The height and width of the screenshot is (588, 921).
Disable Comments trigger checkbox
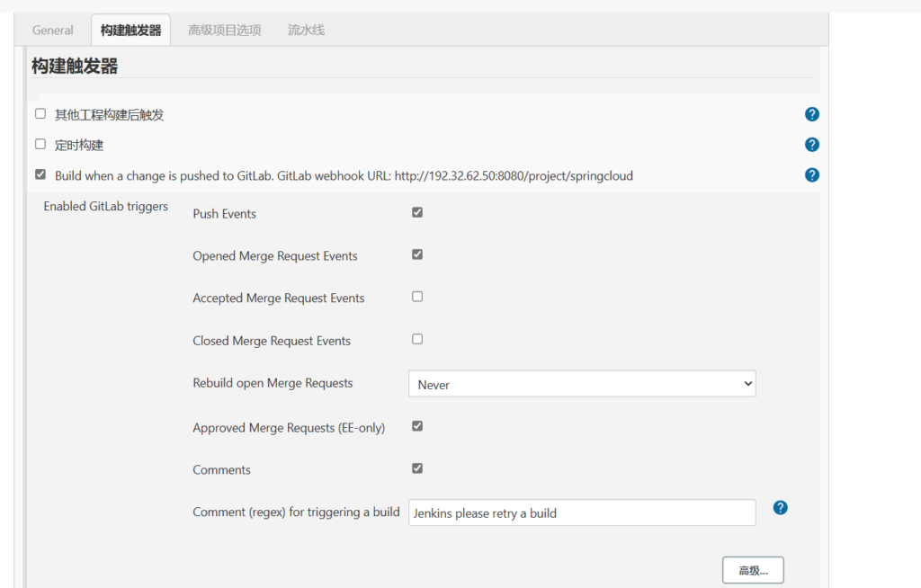coord(417,468)
